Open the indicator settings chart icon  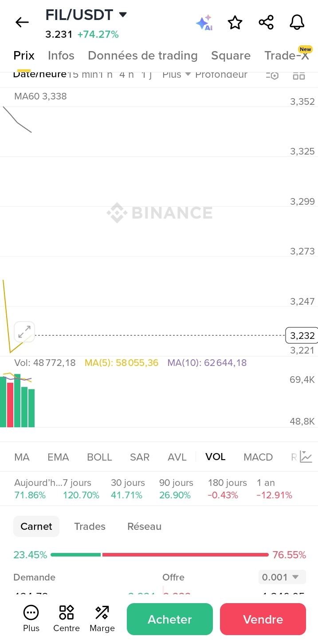[306, 457]
